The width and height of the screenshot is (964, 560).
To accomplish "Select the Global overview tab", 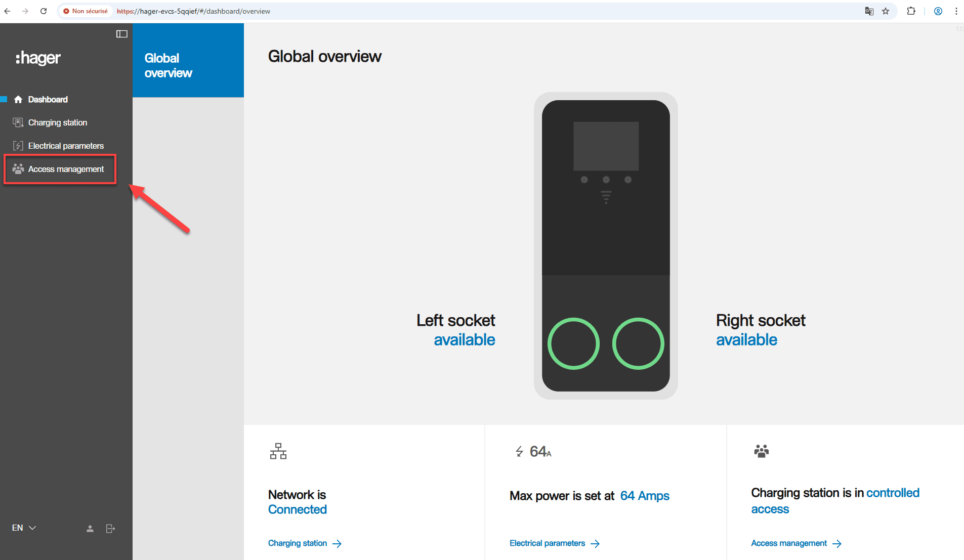I will coord(188,66).
